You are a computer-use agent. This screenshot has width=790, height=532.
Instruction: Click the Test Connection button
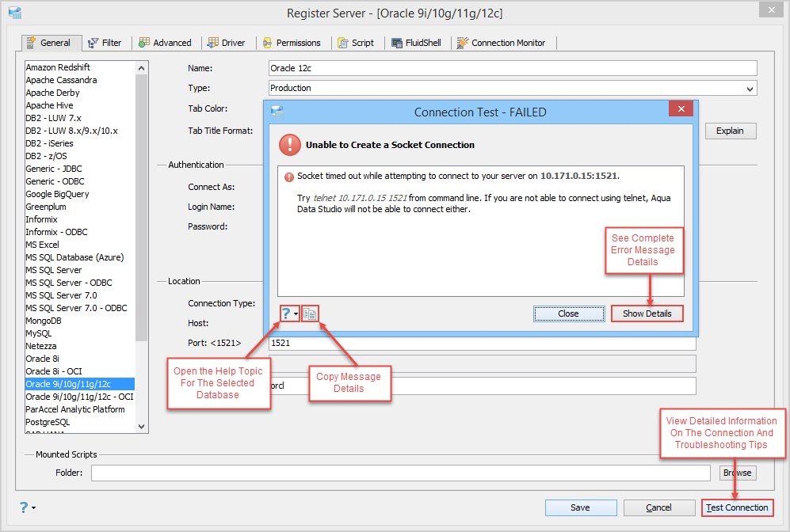tap(737, 507)
